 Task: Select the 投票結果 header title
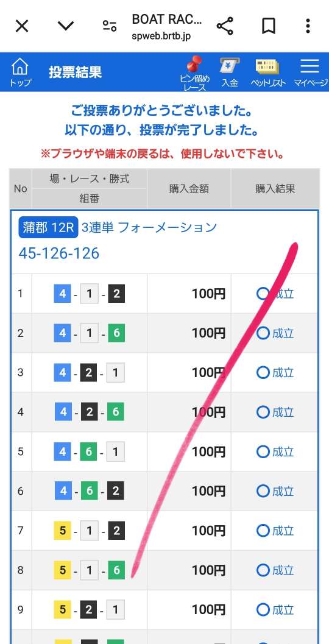pos(75,73)
